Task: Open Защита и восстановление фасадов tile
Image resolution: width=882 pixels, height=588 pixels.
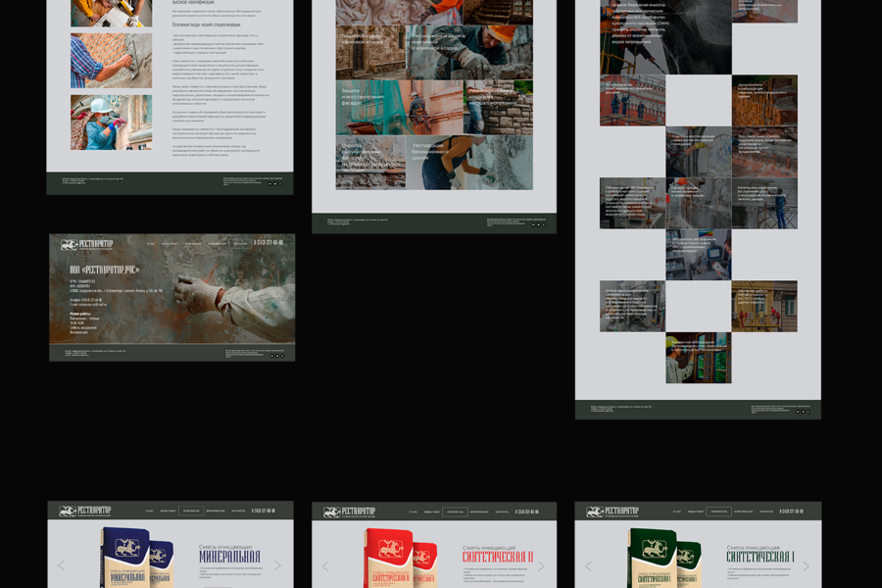Action: 400,107
